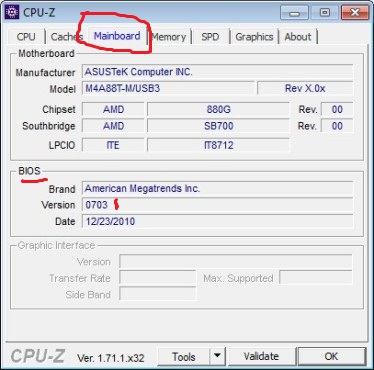Confirm with the OK button
This screenshot has width=374, height=370.
pos(331,357)
